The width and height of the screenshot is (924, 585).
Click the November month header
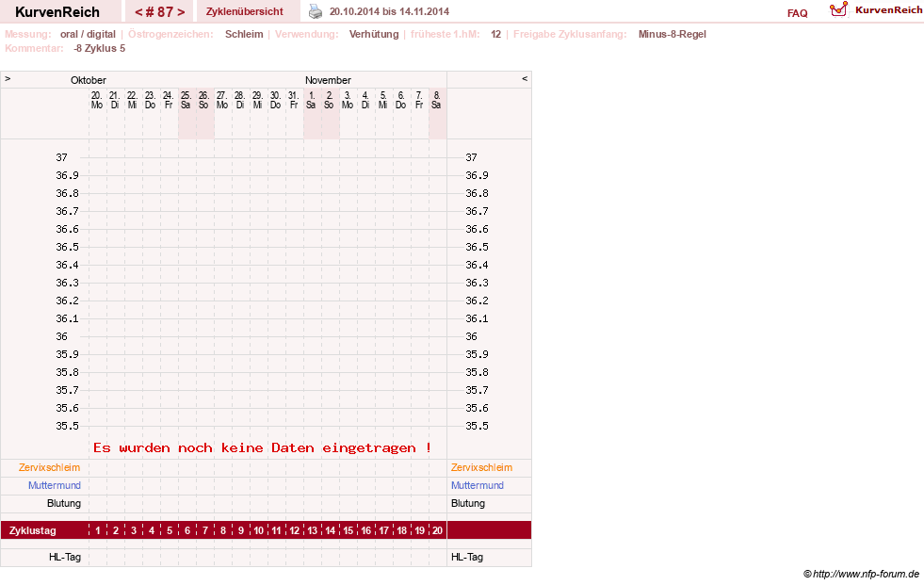(328, 80)
